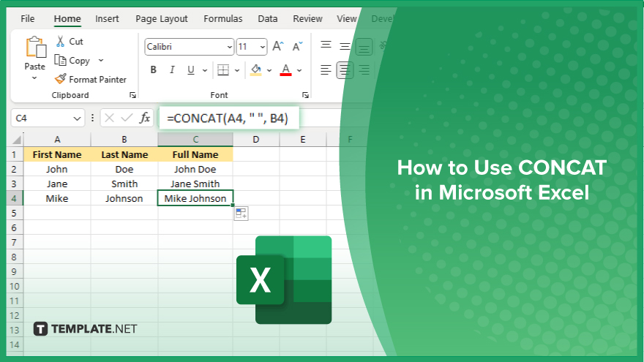This screenshot has width=644, height=362.
Task: Apply the yellow fill color bucket
Action: tap(256, 70)
